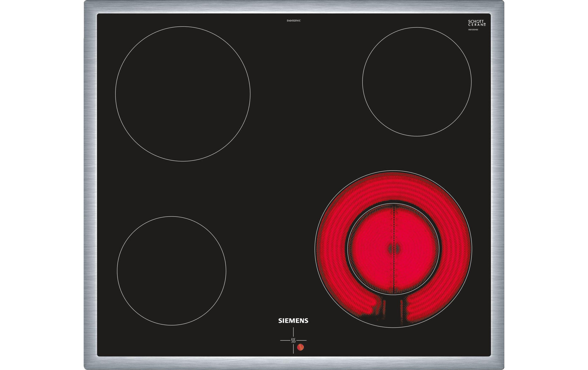Click the SIEMENS logo
588x370 pixels.
click(293, 321)
